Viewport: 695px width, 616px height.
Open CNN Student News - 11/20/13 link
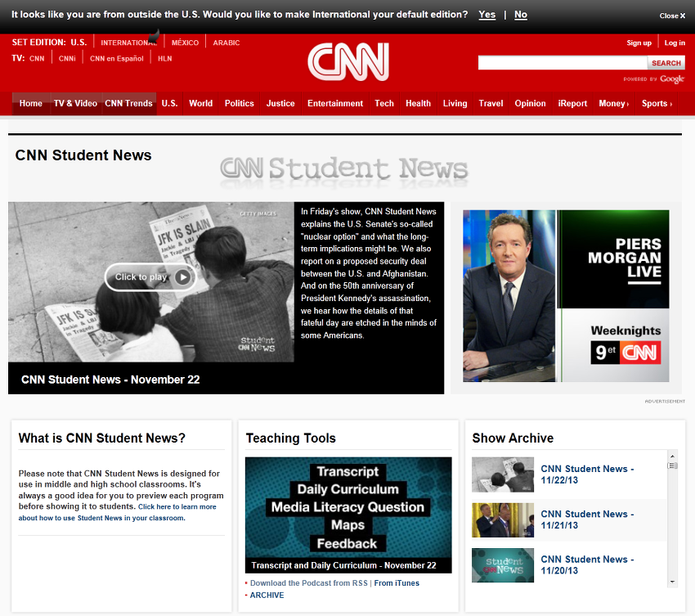pyautogui.click(x=587, y=565)
